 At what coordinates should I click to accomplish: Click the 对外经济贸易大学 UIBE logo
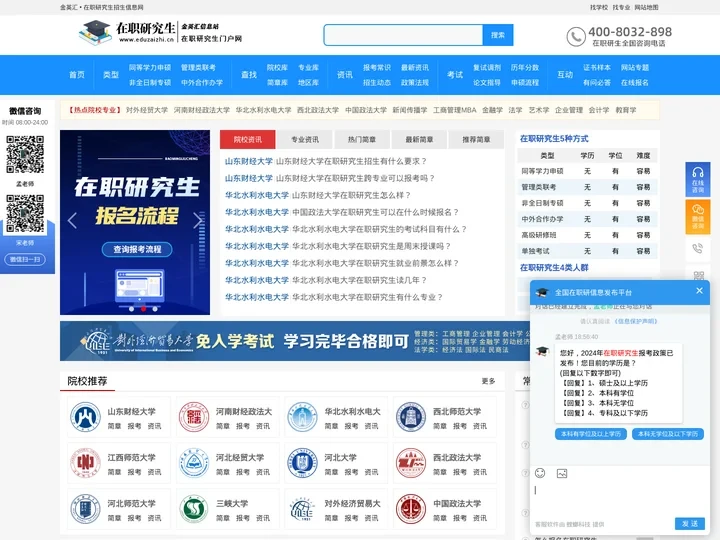(302, 509)
